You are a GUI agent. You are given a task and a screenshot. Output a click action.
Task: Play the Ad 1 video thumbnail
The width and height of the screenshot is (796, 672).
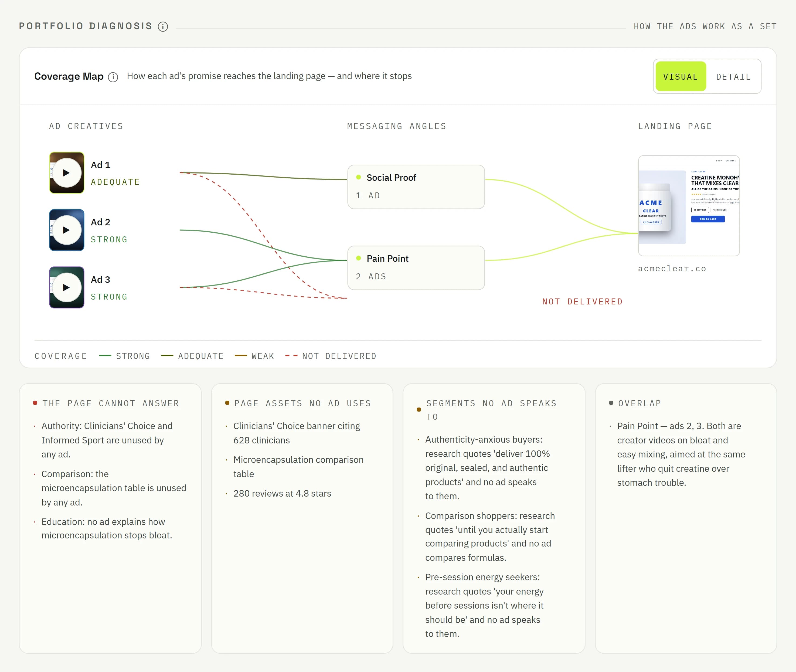pyautogui.click(x=67, y=172)
